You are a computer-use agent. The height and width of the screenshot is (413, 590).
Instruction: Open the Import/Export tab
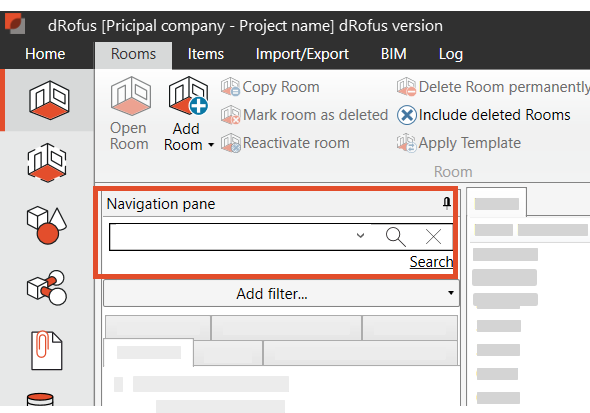[x=302, y=54]
